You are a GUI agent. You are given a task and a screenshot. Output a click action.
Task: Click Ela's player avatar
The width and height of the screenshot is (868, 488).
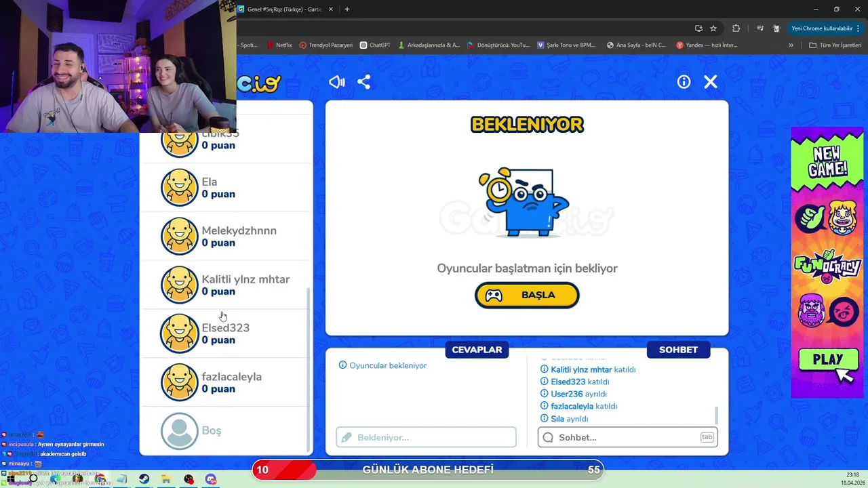click(x=179, y=188)
